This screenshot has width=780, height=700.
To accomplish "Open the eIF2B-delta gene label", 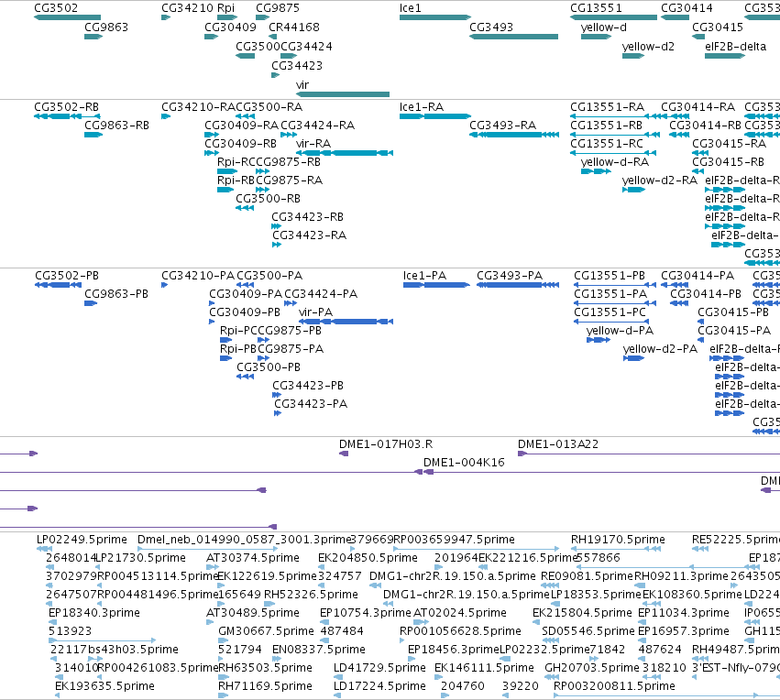I will pos(736,46).
